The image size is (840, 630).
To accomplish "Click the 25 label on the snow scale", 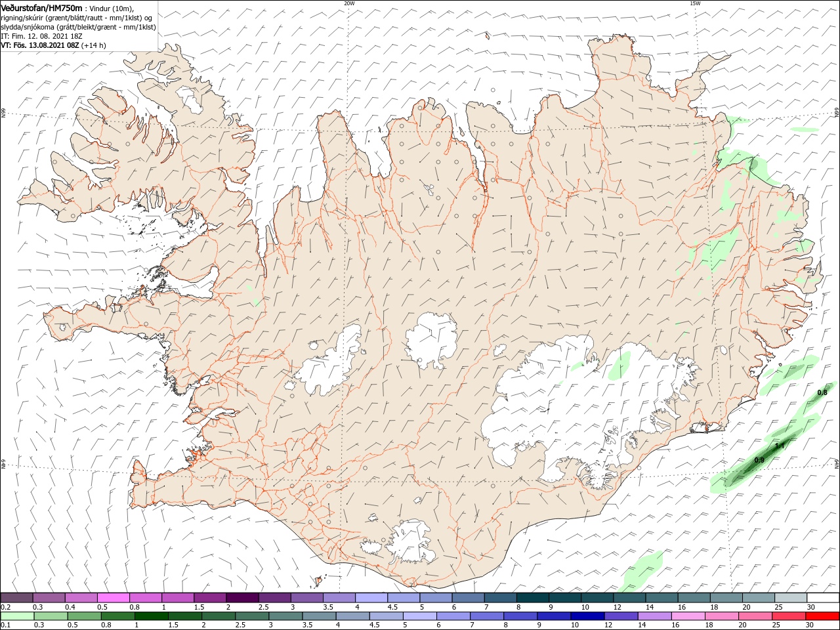I will point(778,607).
